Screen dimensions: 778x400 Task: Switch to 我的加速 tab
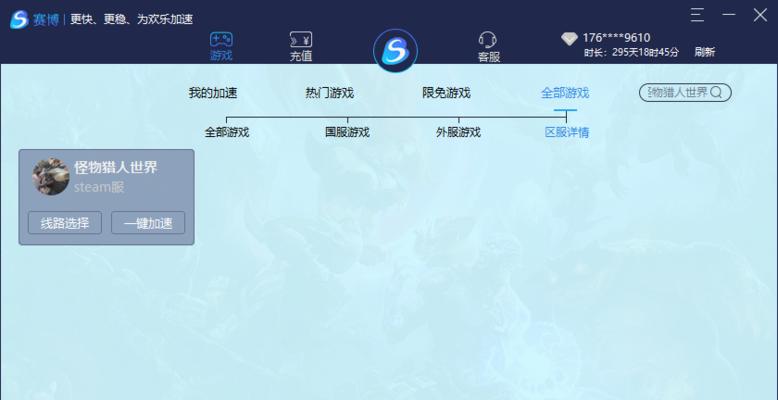[x=213, y=93]
